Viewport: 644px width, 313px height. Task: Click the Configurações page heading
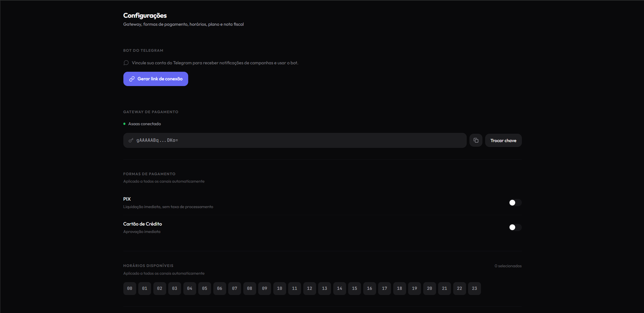point(145,15)
